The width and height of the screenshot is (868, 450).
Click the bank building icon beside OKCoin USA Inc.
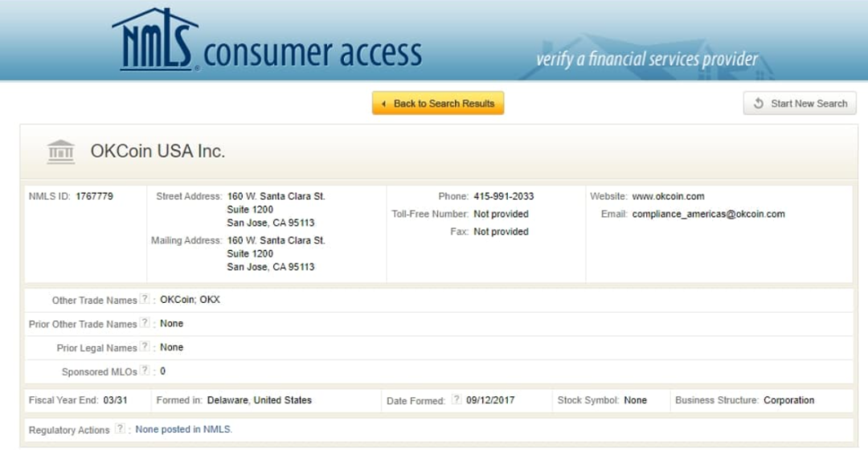(61, 152)
